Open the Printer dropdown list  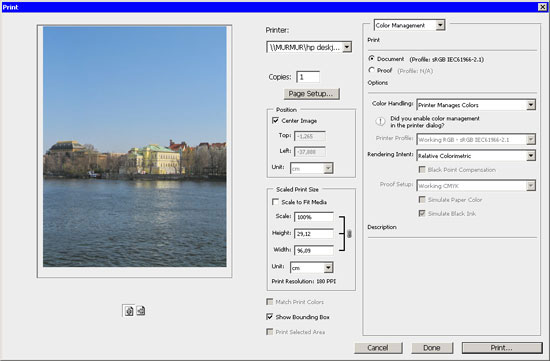(x=347, y=47)
